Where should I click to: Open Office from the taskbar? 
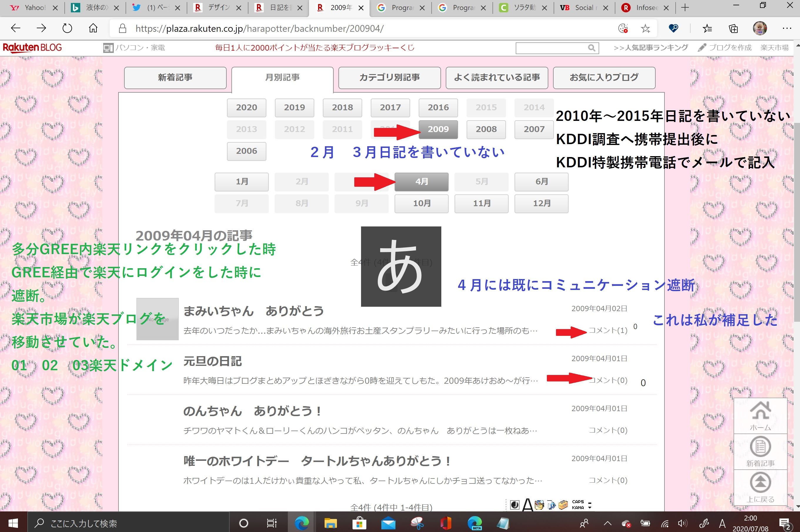click(446, 523)
